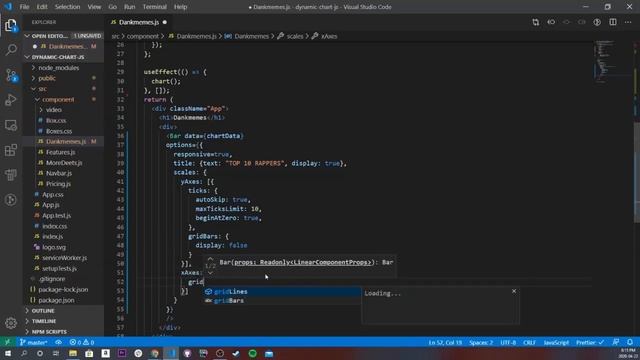Click the split editor icon
Image resolution: width=640 pixels, height=360 pixels.
(613, 22)
